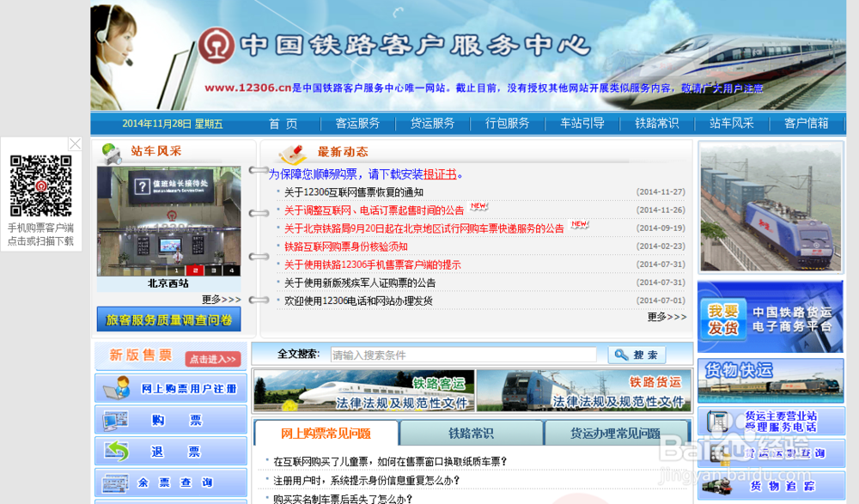Click the 北京西站 station photo
The height and width of the screenshot is (504, 859).
[x=168, y=222]
